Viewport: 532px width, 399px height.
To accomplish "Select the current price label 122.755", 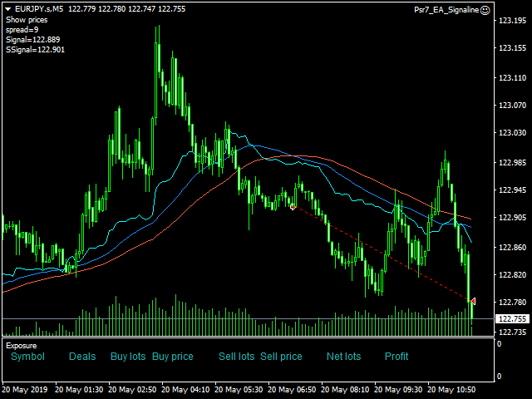I will pyautogui.click(x=512, y=319).
